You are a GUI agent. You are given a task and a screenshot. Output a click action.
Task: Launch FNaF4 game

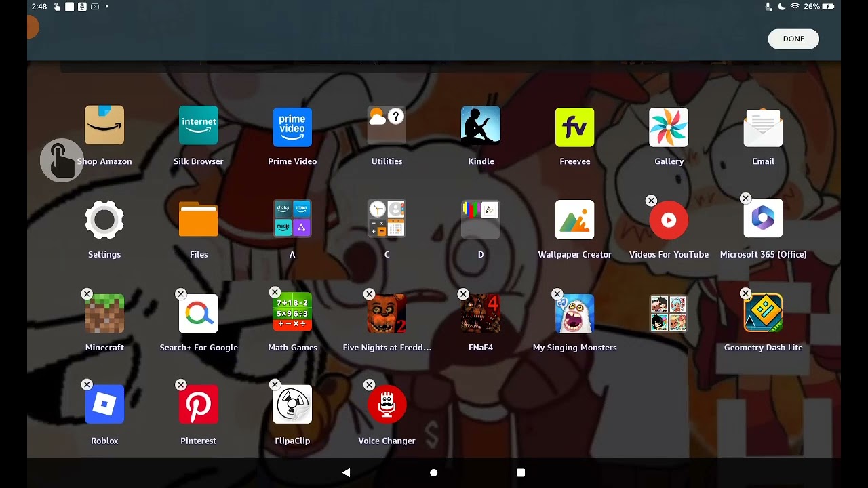click(x=481, y=313)
